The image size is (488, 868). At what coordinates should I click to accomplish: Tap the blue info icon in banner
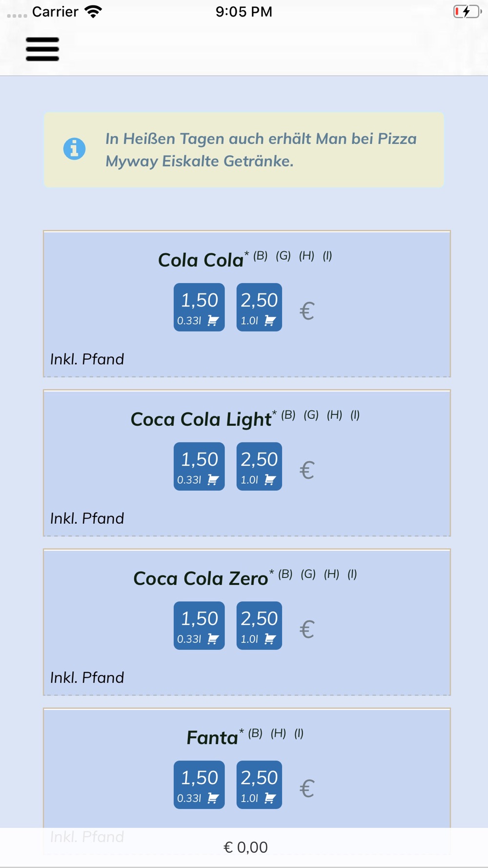74,149
